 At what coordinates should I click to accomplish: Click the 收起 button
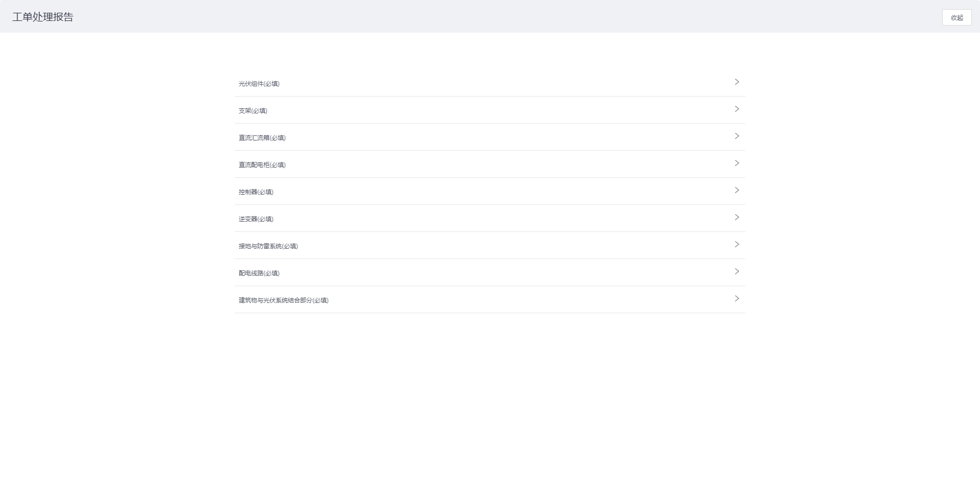pyautogui.click(x=957, y=17)
